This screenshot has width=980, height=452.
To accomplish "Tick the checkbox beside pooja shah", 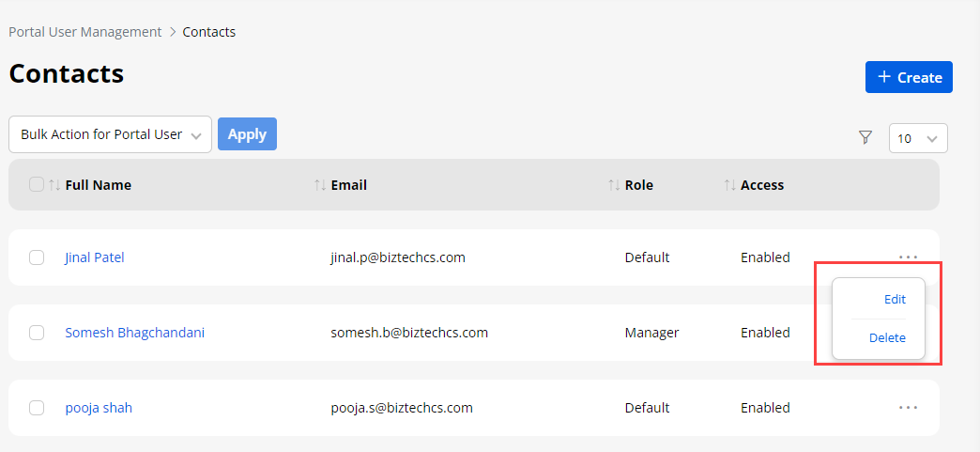I will 37,408.
